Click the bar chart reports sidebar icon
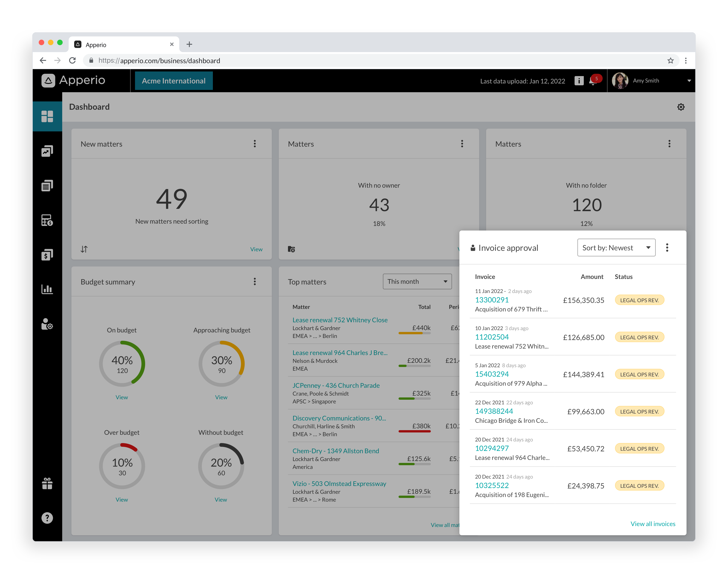Image resolution: width=728 pixels, height=574 pixels. [47, 289]
